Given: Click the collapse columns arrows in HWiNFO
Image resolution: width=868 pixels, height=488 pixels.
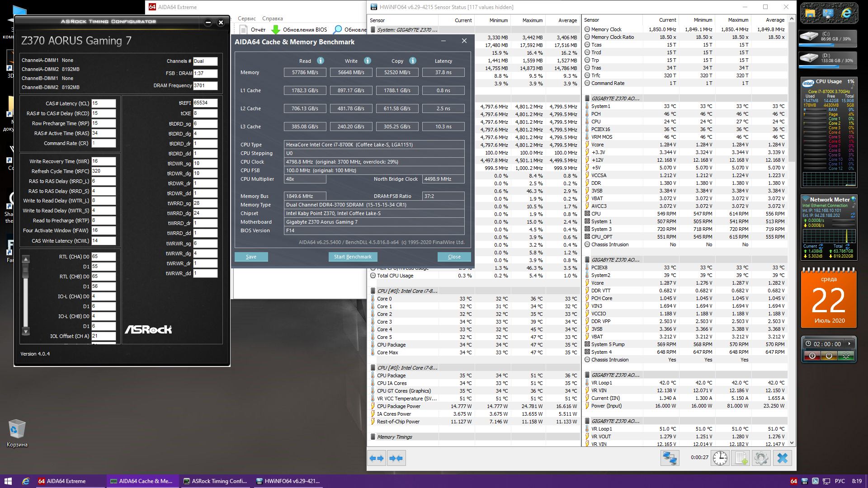Looking at the screenshot, I should tap(396, 458).
